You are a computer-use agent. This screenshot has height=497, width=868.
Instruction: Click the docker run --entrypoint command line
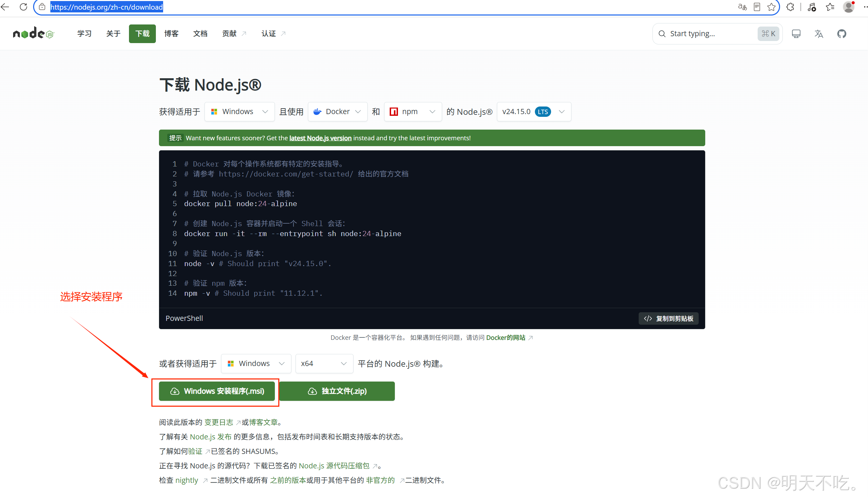click(293, 234)
